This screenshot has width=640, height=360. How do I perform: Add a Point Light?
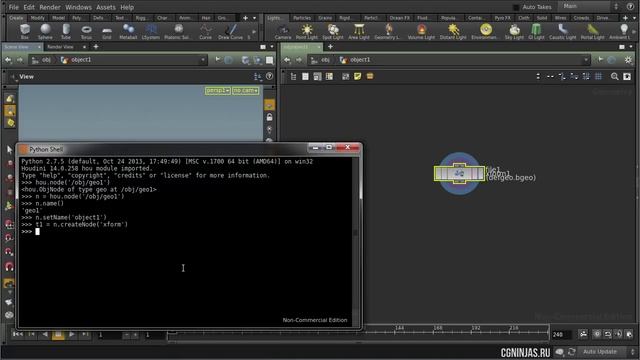click(307, 31)
